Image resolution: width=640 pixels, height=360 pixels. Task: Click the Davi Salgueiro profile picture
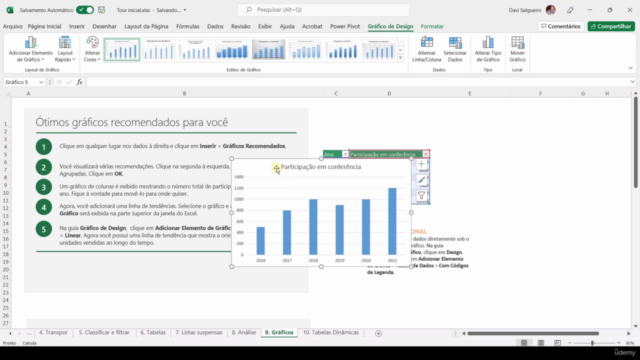551,10
